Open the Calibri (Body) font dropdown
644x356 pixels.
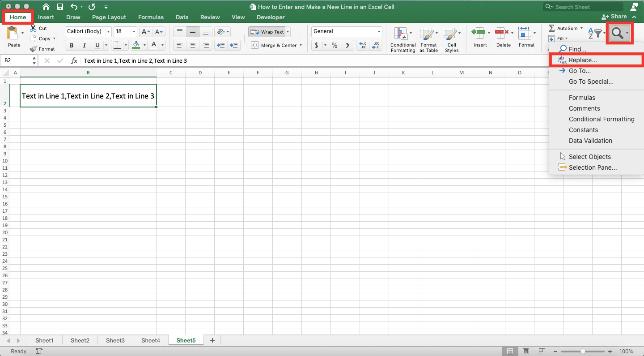tap(108, 31)
